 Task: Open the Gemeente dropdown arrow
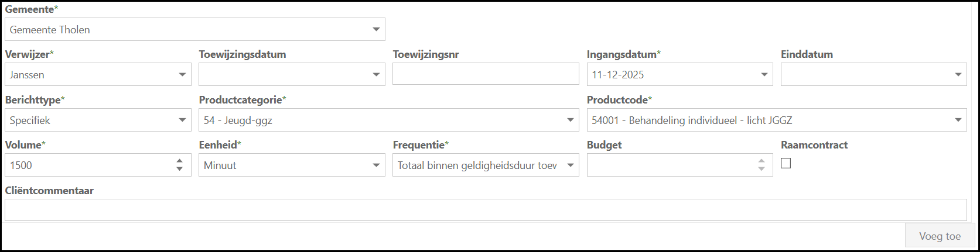click(x=376, y=30)
